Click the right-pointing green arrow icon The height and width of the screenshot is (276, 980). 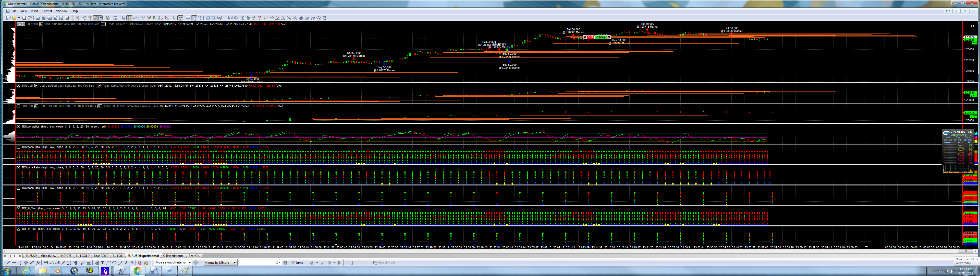coord(272,18)
